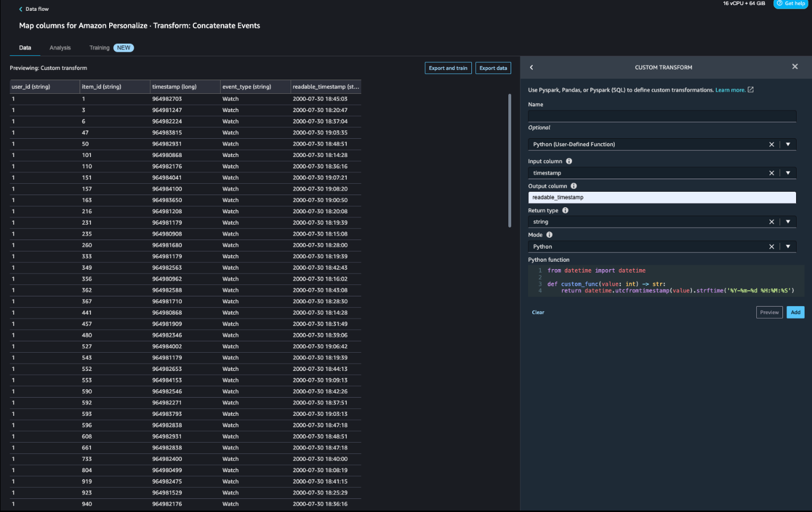Expand the Input column dropdown

point(788,173)
